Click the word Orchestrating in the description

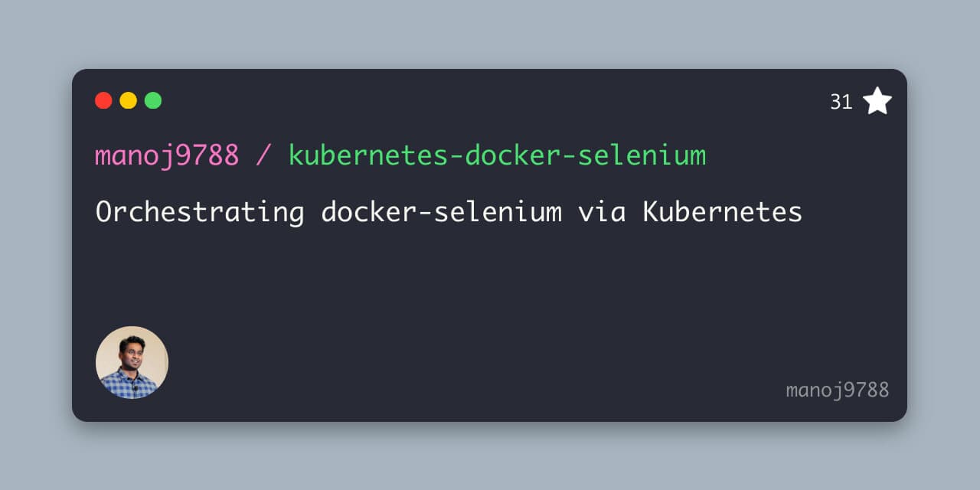click(200, 212)
